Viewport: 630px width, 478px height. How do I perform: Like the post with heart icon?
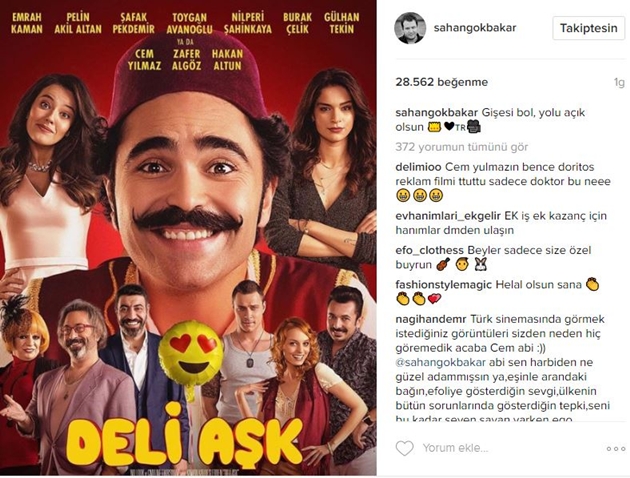pyautogui.click(x=405, y=448)
